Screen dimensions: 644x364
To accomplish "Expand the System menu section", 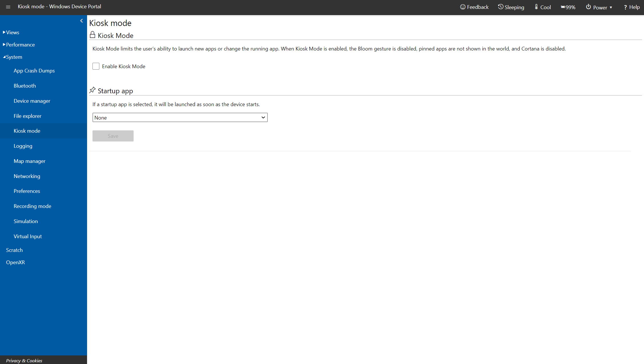I will [x=13, y=56].
